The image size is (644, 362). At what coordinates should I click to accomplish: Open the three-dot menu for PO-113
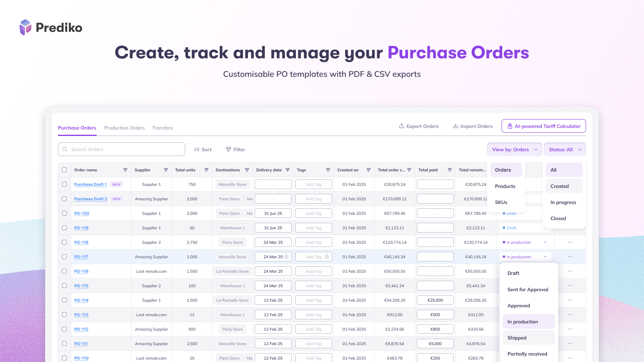(570, 315)
